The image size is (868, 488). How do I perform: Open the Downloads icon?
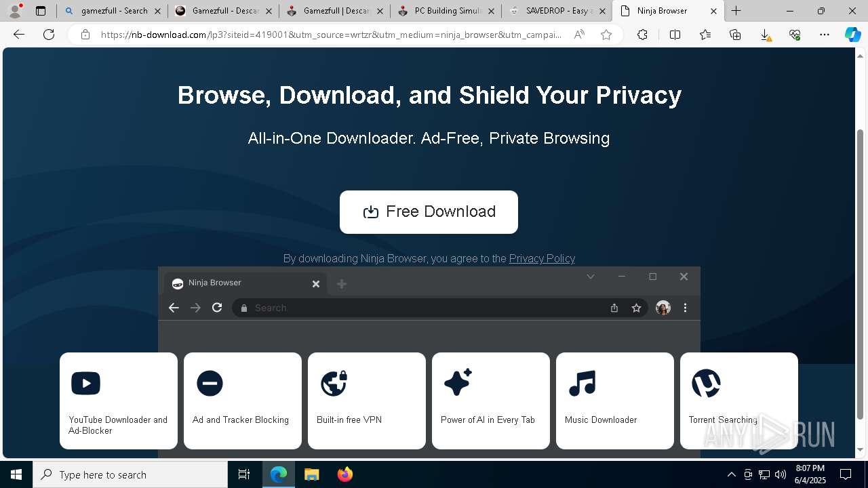click(x=765, y=35)
